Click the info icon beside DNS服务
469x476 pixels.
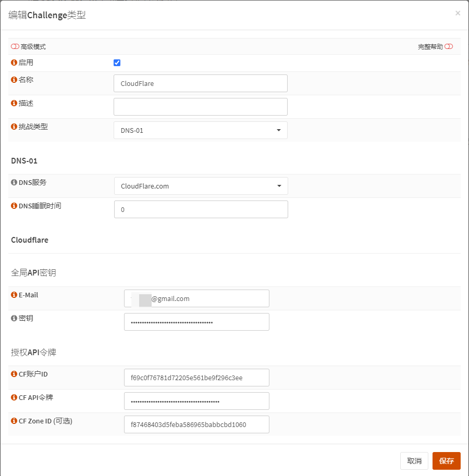pos(14,182)
